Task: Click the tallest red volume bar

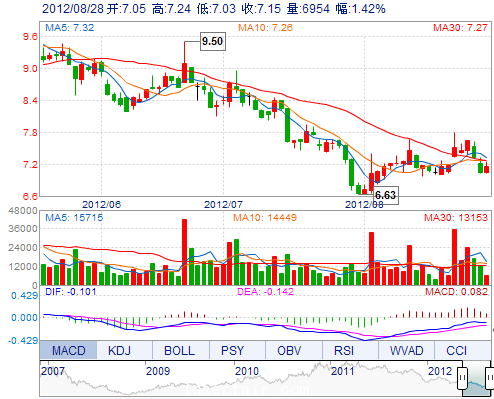Action: tap(184, 252)
